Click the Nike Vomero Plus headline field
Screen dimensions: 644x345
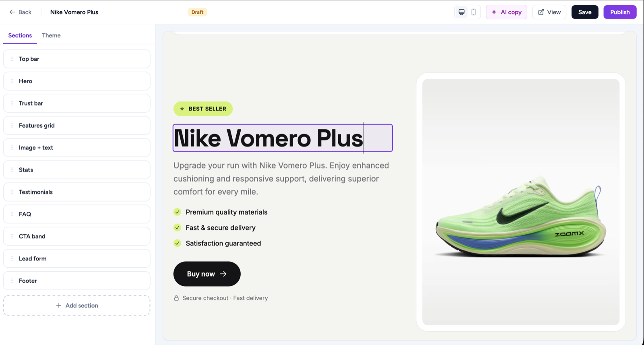tap(283, 138)
